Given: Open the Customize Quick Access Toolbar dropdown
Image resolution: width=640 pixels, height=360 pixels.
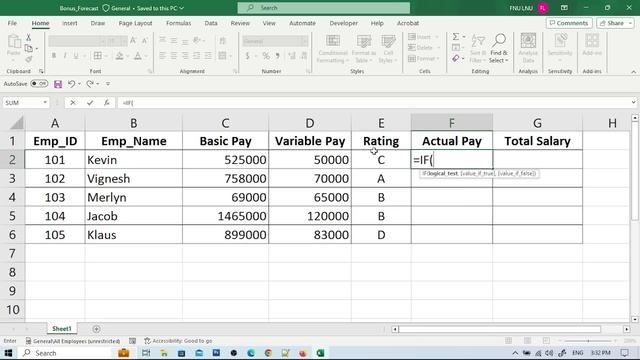Looking at the screenshot, I should click(108, 84).
